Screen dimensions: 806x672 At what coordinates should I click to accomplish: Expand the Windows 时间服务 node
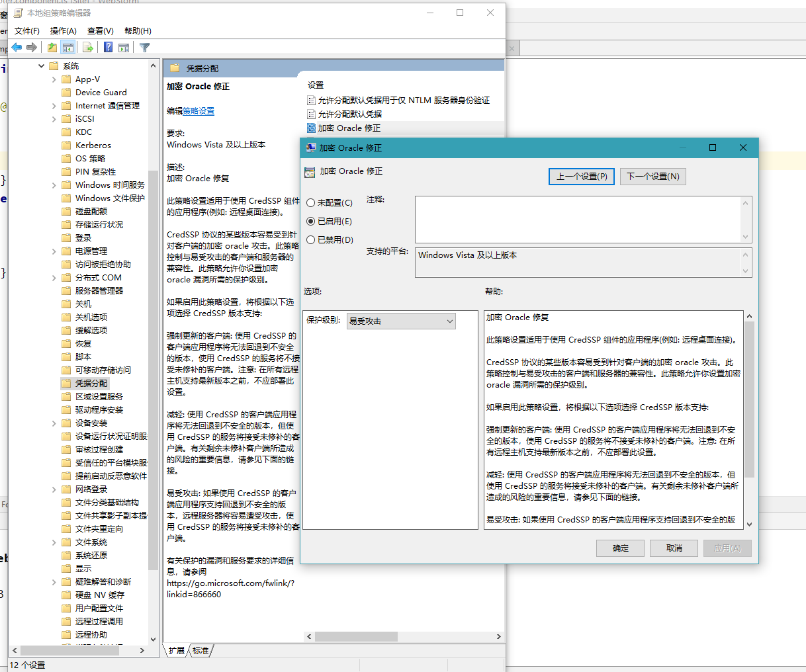click(x=54, y=185)
